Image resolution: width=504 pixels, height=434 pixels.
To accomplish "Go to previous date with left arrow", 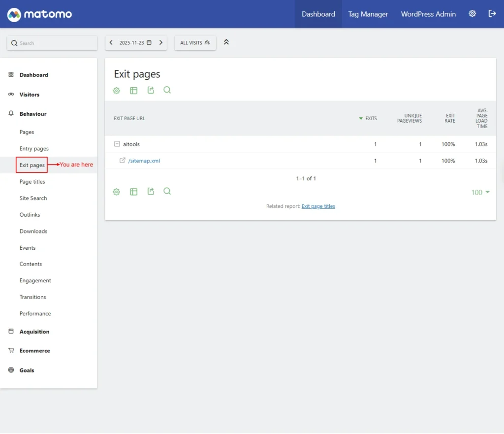I will [x=111, y=43].
